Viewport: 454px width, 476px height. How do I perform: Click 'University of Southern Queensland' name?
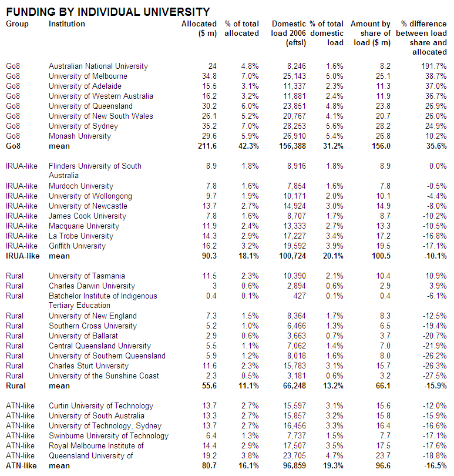(107, 356)
